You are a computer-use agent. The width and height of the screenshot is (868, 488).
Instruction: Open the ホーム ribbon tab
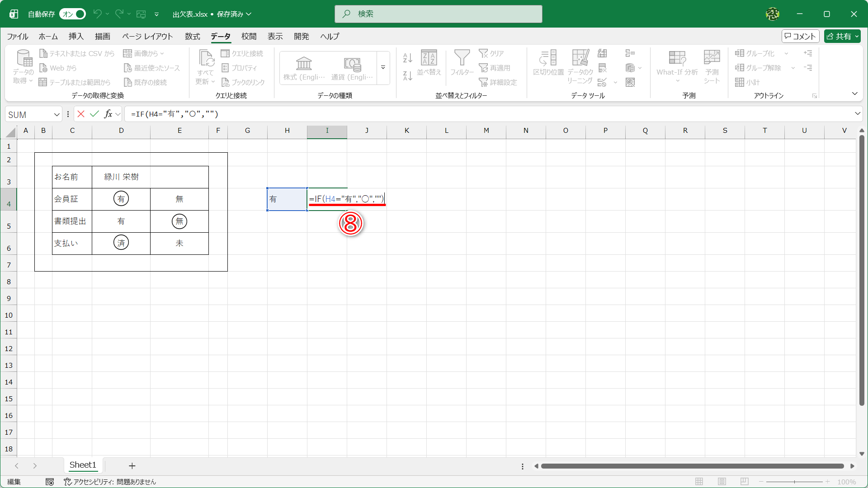click(x=48, y=36)
